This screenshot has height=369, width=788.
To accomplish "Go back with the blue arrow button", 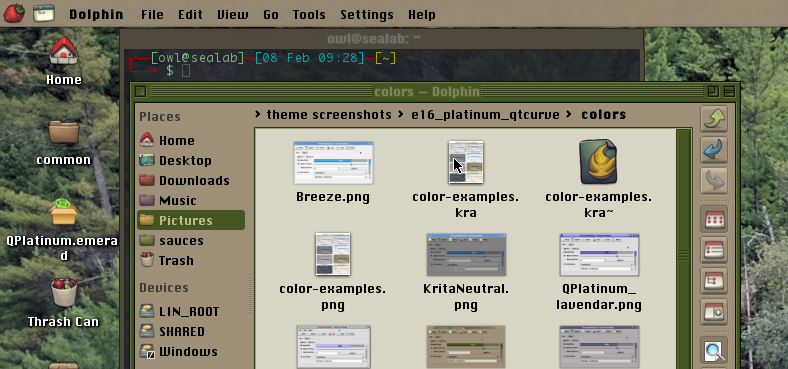I will pos(714,150).
